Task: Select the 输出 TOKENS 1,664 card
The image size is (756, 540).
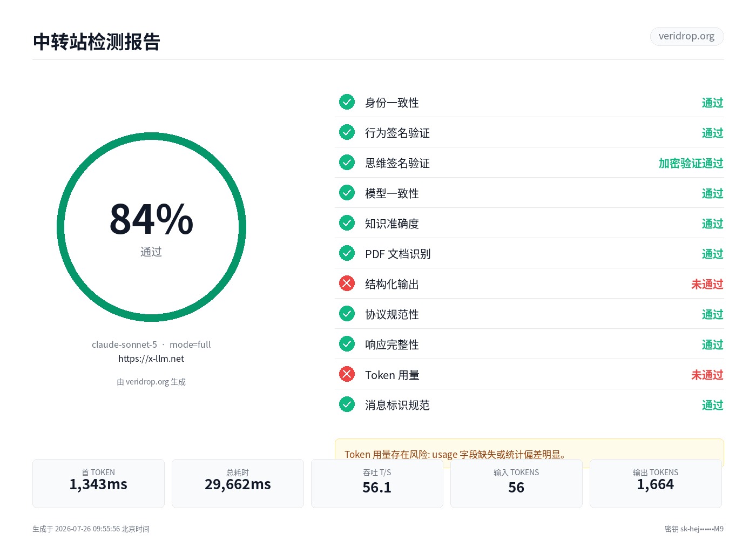Action: (656, 483)
